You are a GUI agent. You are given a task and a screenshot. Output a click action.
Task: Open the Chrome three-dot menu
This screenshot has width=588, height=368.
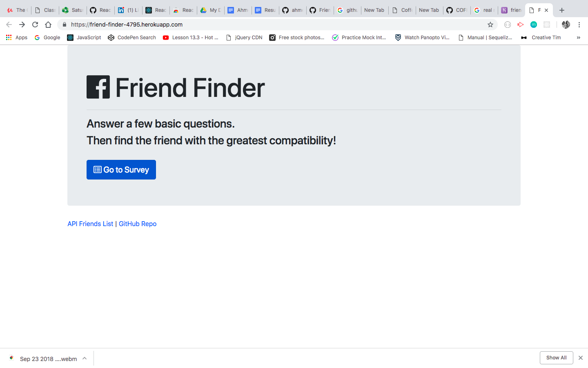click(x=579, y=25)
